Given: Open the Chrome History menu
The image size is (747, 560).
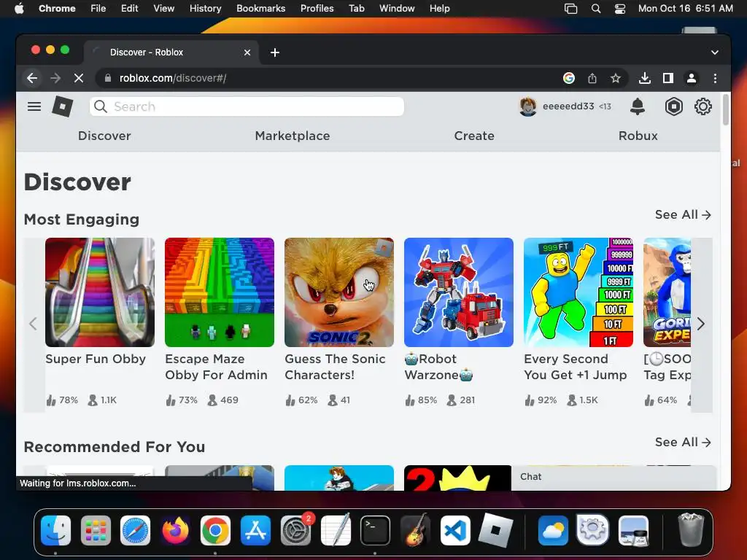Looking at the screenshot, I should (205, 9).
